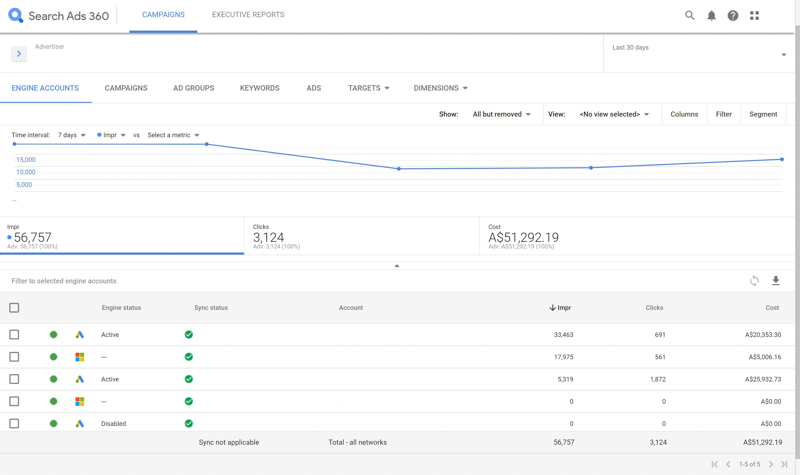Click Google Ads icon in Disabled row
The height and width of the screenshot is (475, 800).
[x=80, y=423]
